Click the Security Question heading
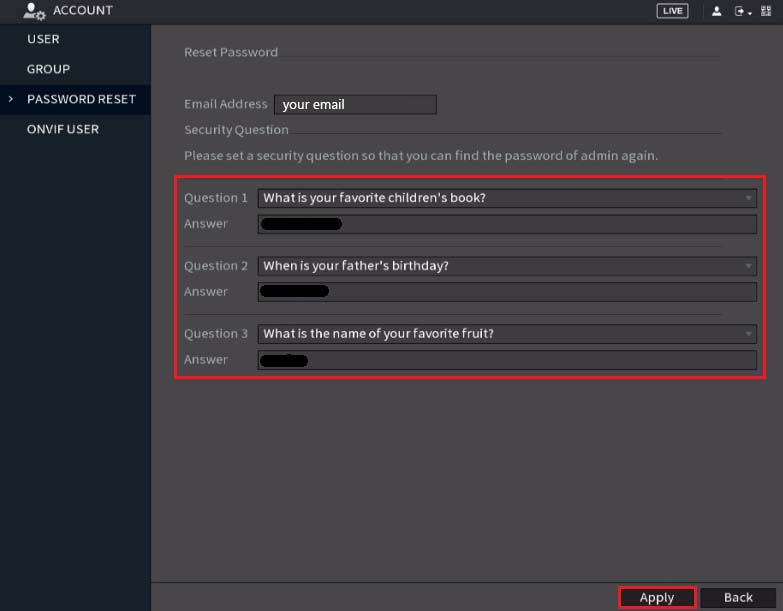 pyautogui.click(x=236, y=130)
